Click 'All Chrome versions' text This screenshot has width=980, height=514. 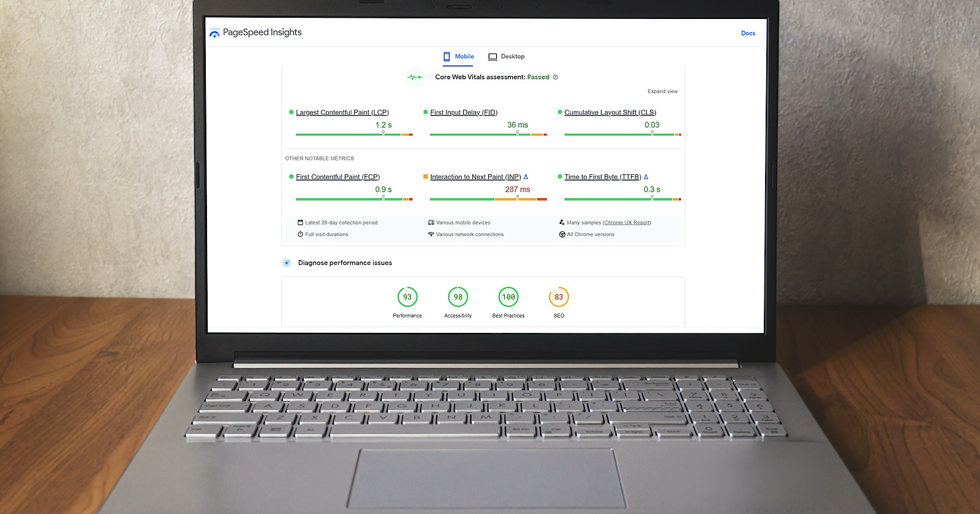point(590,234)
